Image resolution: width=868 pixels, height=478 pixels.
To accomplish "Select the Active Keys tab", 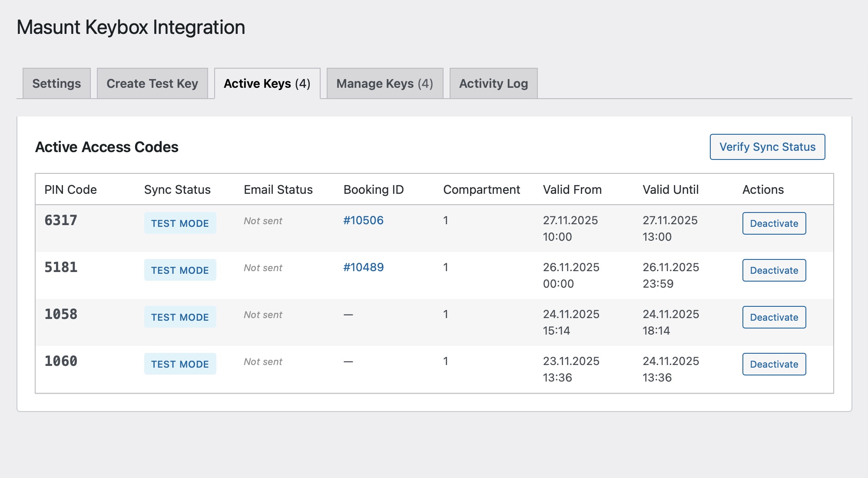I will point(266,83).
